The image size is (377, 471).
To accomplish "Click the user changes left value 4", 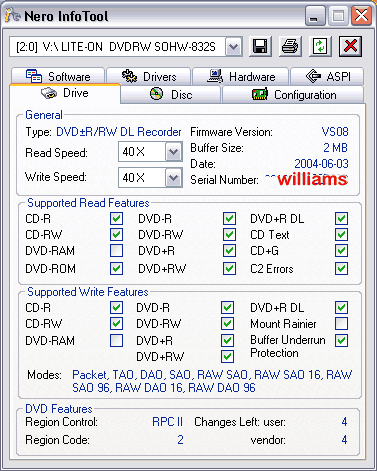I will (344, 422).
